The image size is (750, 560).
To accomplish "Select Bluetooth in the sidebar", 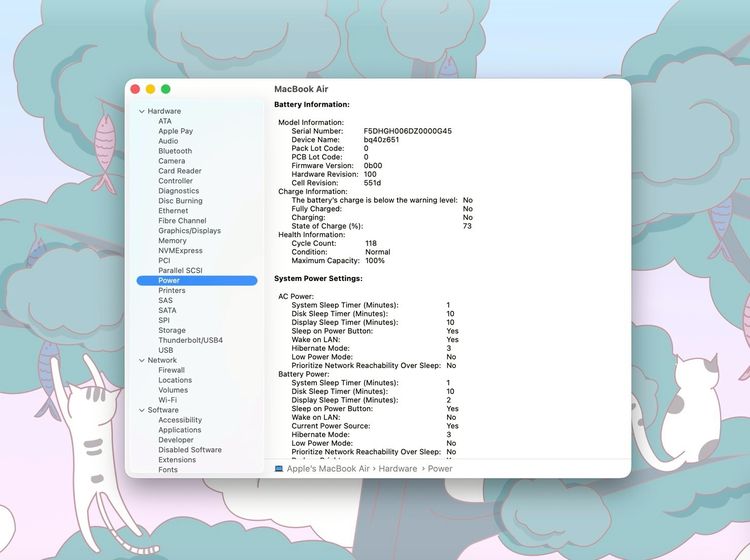I will pos(175,151).
